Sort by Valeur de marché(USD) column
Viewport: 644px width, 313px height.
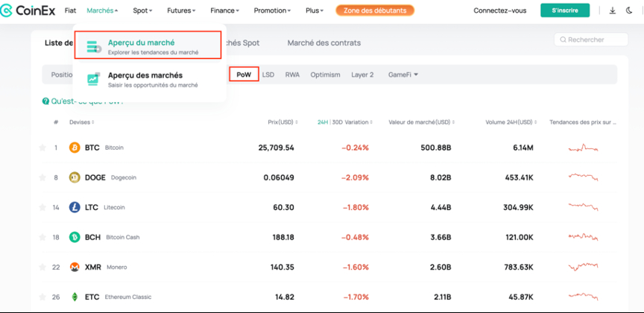421,122
